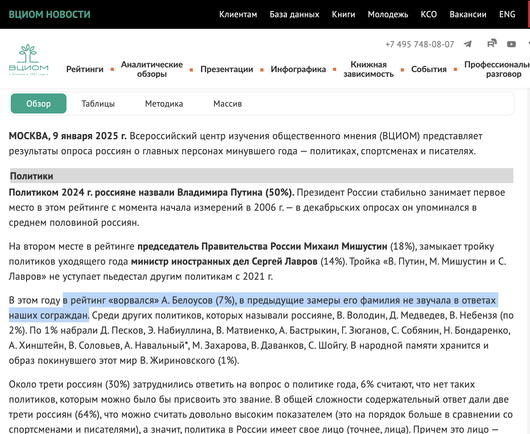Viewport: 530px width, 434px height.
Task: Click the name 'А. Навальный*' in the paragraph
Action: click(x=156, y=345)
